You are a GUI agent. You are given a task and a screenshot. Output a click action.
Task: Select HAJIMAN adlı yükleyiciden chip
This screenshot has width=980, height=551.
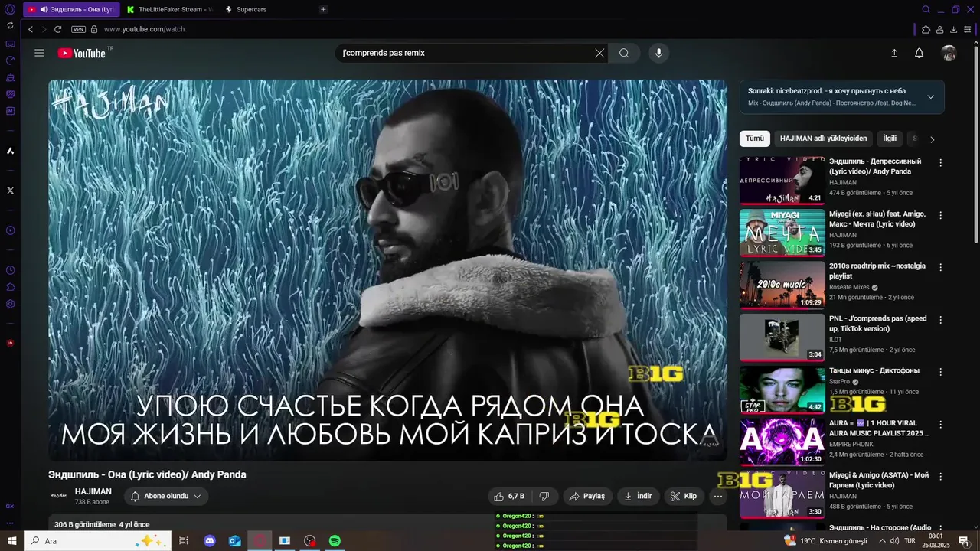[x=823, y=139]
